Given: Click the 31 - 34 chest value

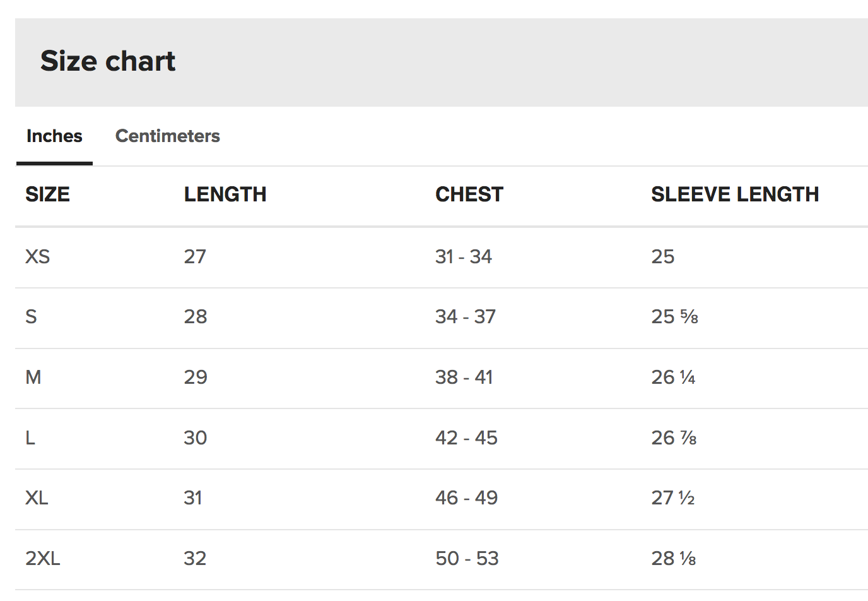Looking at the screenshot, I should point(463,256).
